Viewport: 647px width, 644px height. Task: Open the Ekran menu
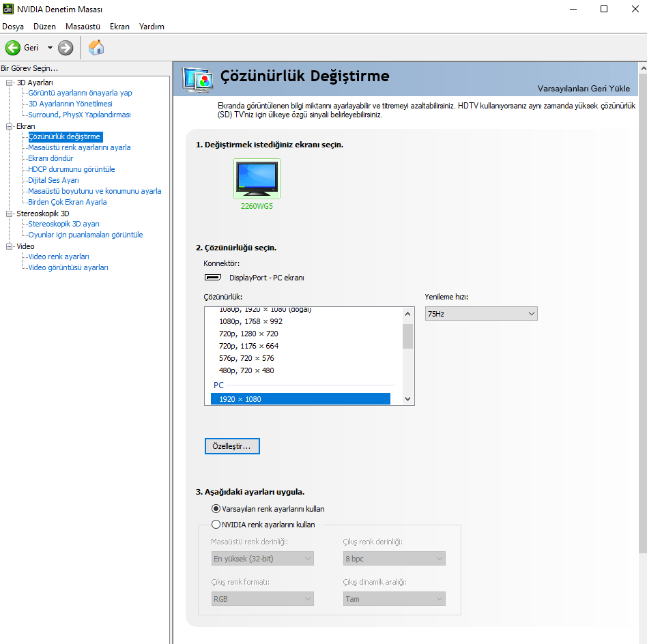pos(119,27)
